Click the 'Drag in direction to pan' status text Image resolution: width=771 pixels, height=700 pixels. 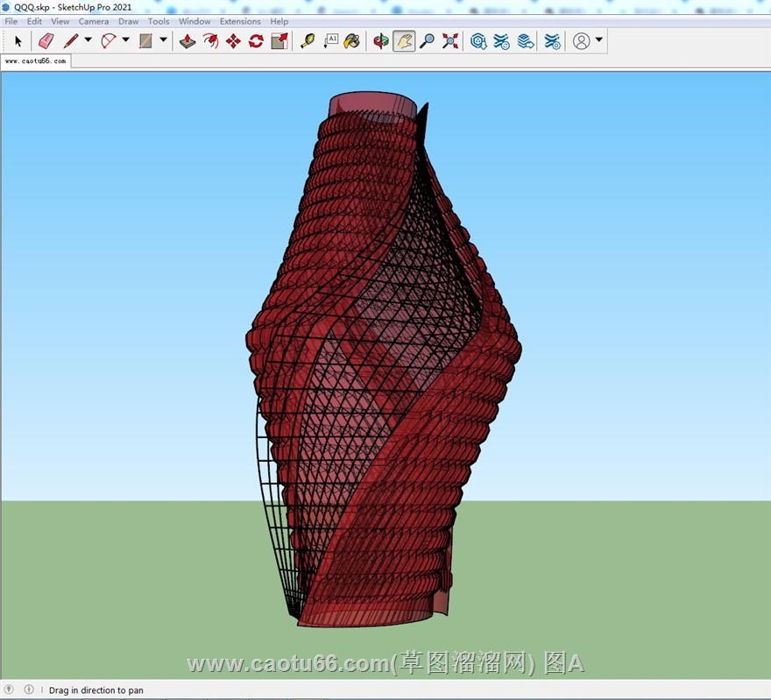click(x=95, y=690)
